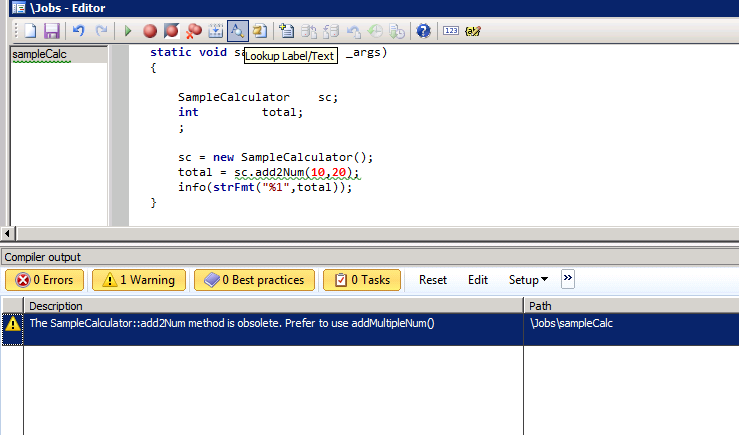Screen dimensions: 739x435
Task: Click the Reset button in compiler output
Action: pyautogui.click(x=433, y=280)
